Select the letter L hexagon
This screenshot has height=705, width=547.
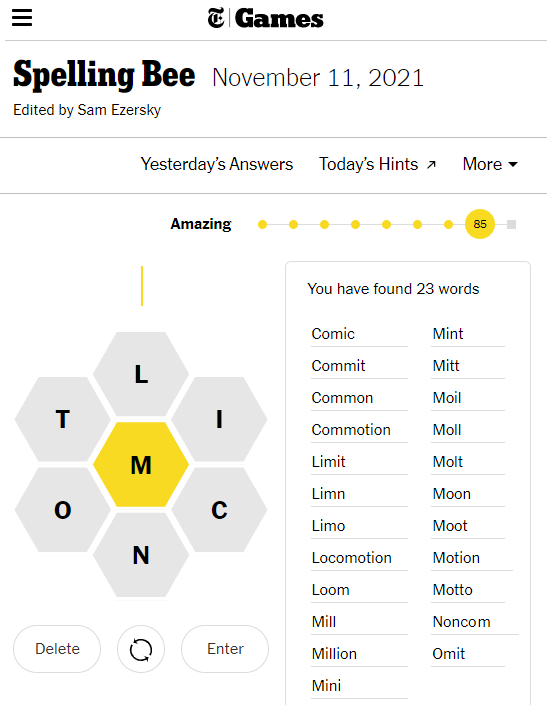[x=141, y=374]
